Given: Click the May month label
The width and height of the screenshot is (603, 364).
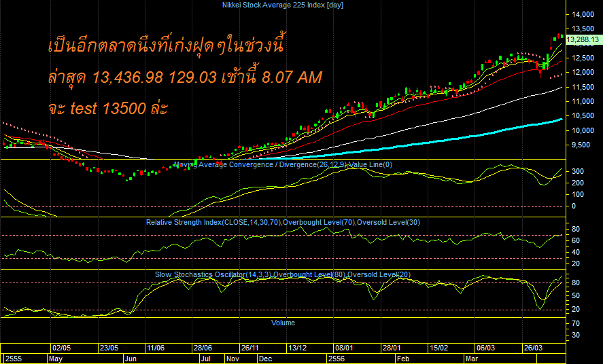Looking at the screenshot, I should (x=56, y=359).
